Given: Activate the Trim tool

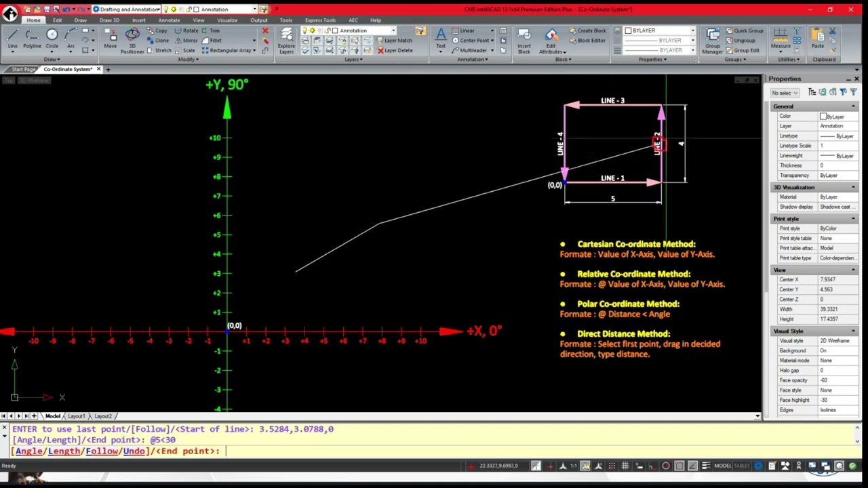Looking at the screenshot, I should tap(210, 30).
